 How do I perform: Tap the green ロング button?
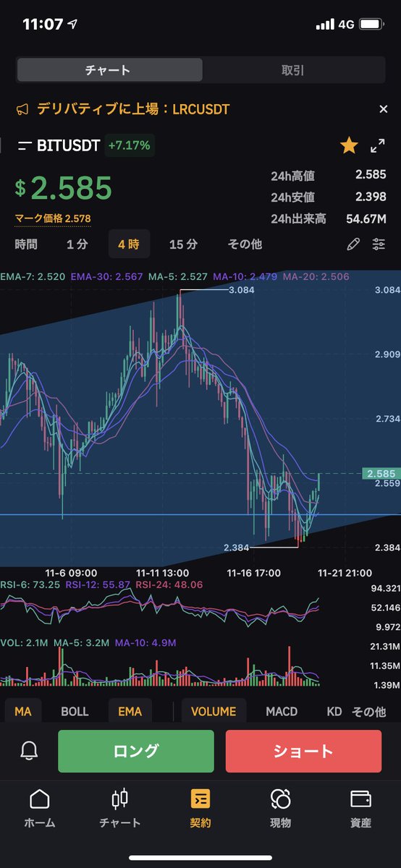(136, 751)
